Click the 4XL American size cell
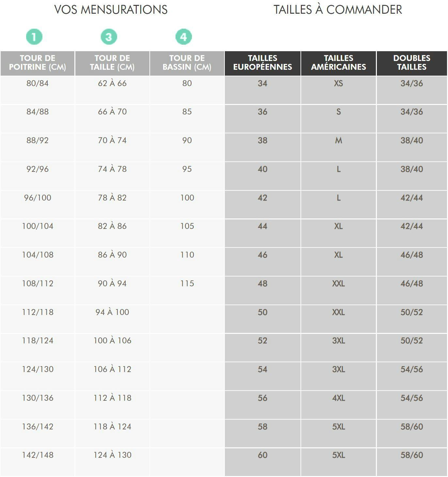This screenshot has height=477, width=448. 338,405
